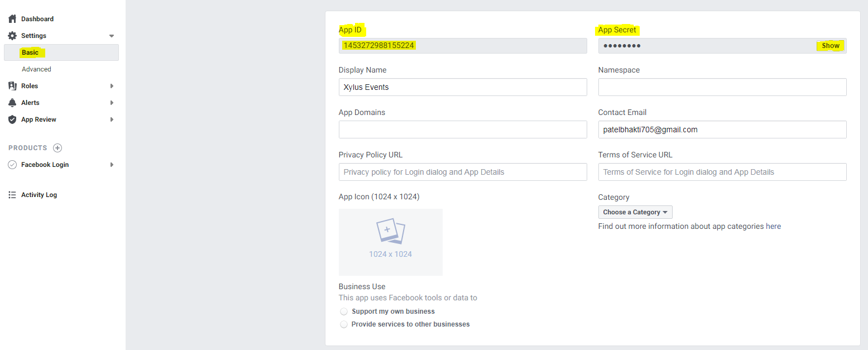
Task: Open Basic settings page
Action: coord(31,52)
